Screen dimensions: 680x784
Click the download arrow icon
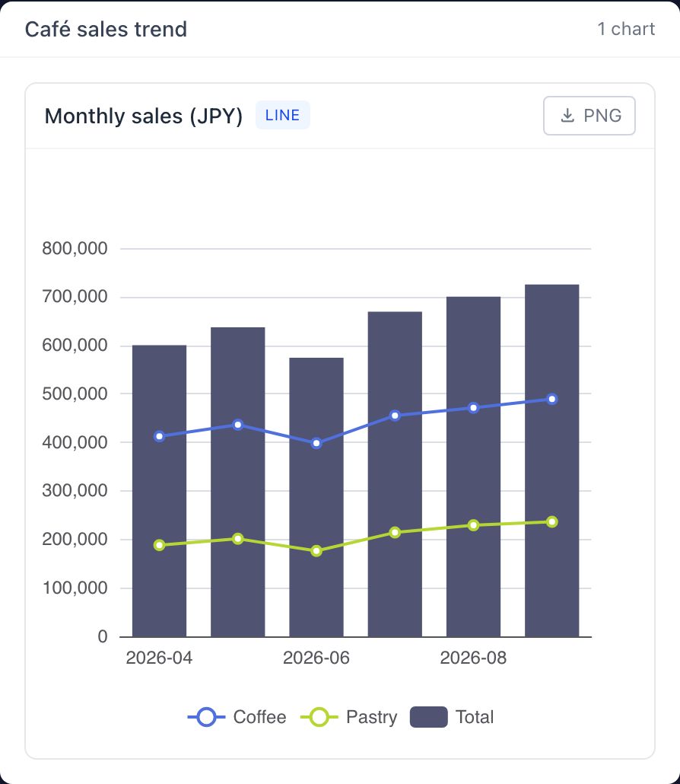click(x=567, y=116)
